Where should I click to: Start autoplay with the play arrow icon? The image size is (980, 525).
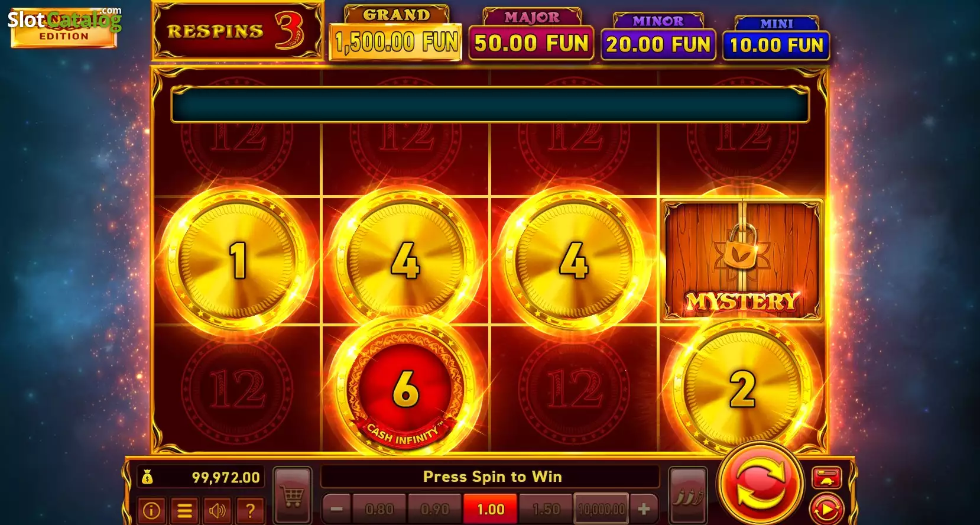(826, 508)
